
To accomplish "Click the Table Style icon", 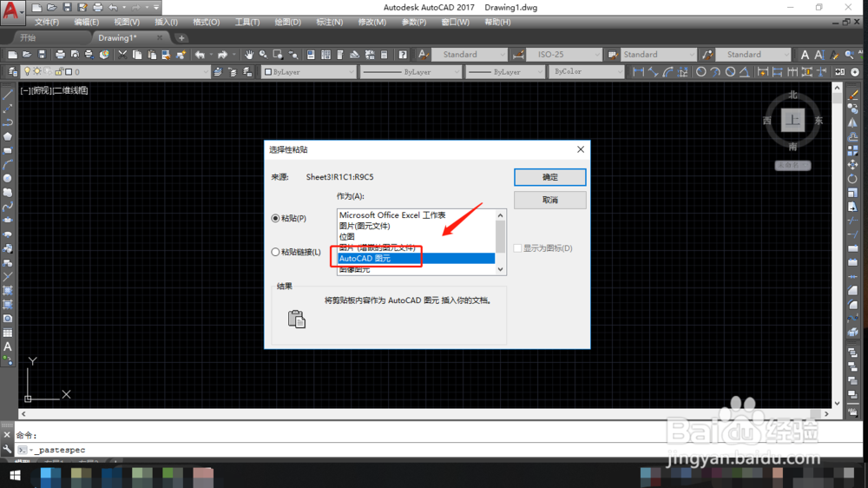I will pyautogui.click(x=613, y=55).
